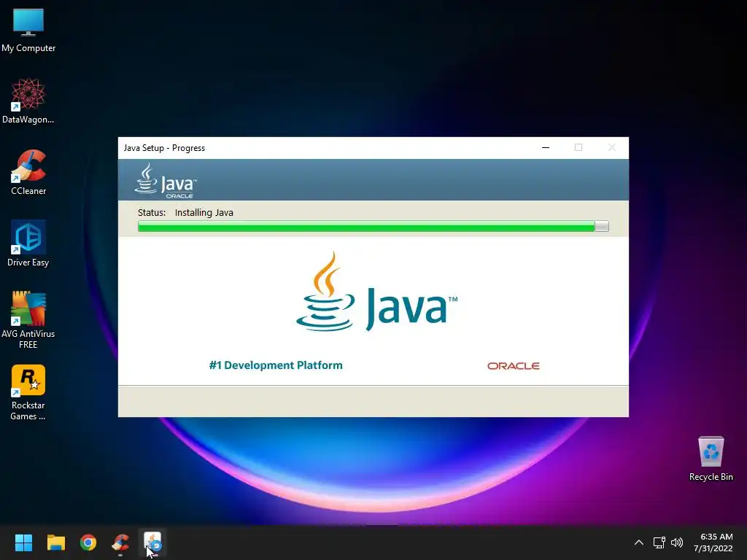The height and width of the screenshot is (560, 747).
Task: Show hidden system tray icons
Action: [x=639, y=542]
